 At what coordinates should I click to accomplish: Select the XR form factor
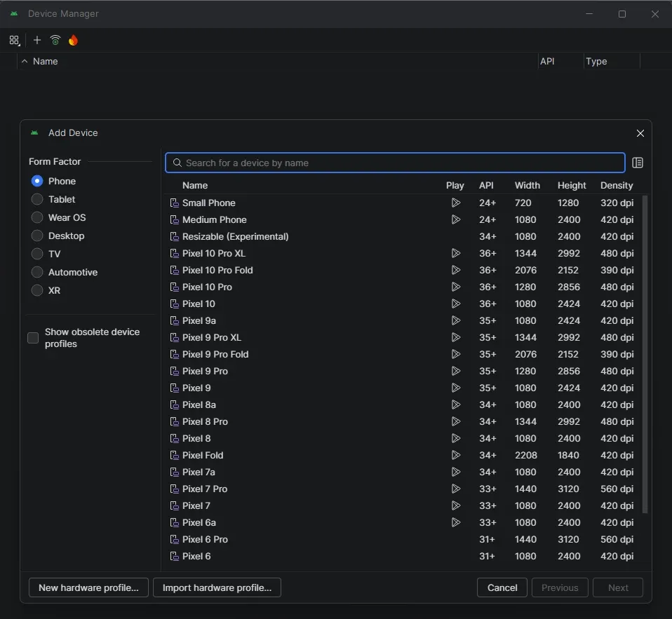[x=37, y=290]
